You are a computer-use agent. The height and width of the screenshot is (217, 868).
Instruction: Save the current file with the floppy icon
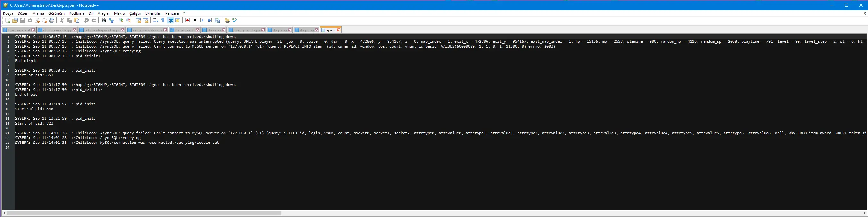pyautogui.click(x=22, y=21)
